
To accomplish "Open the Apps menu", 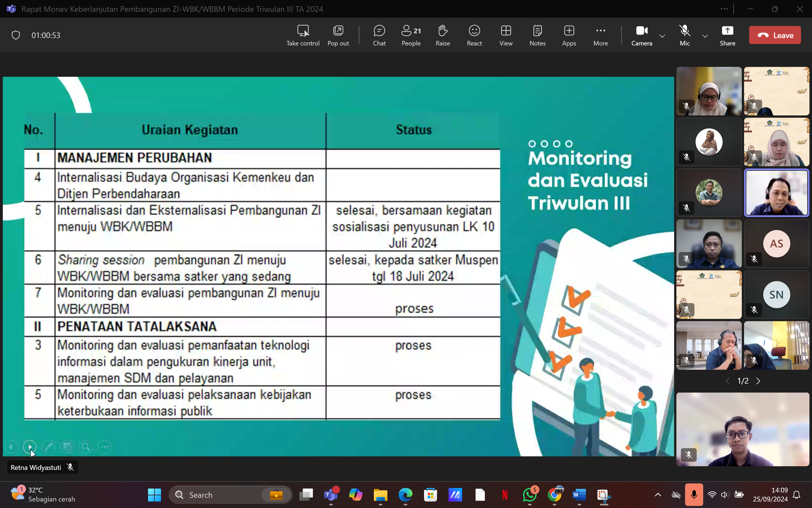I will point(569,35).
